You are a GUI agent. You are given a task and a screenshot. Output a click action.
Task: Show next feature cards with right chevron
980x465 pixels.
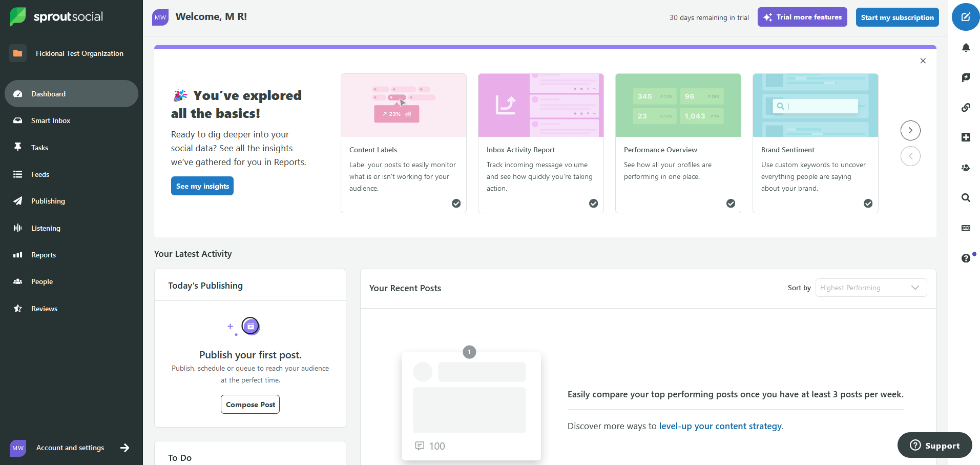(x=910, y=130)
